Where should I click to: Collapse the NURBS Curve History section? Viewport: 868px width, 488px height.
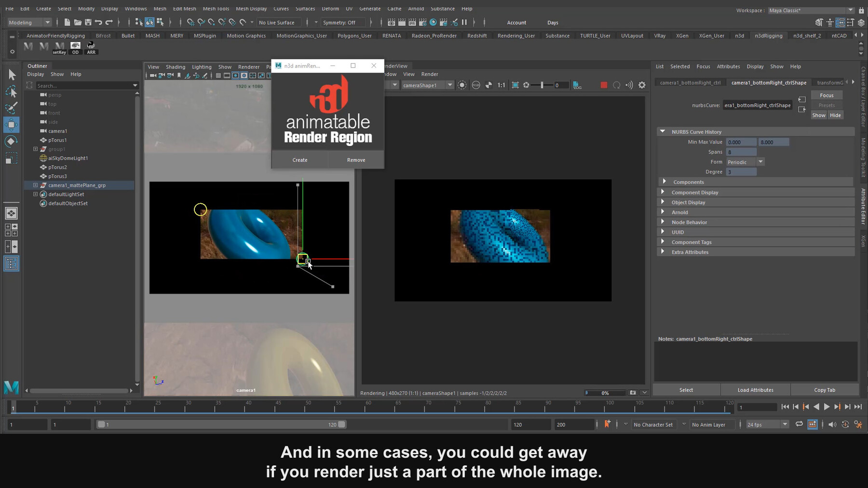point(664,131)
